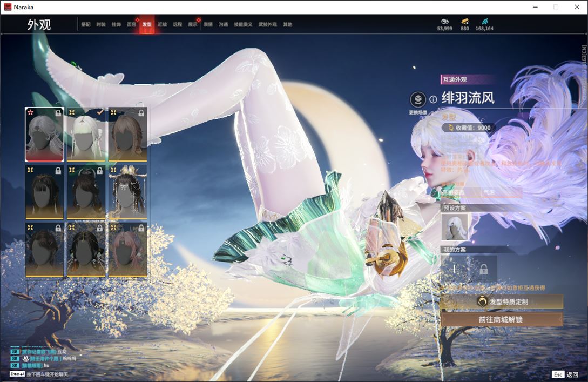
Task: Minimize the Naraka window
Action: click(536, 7)
